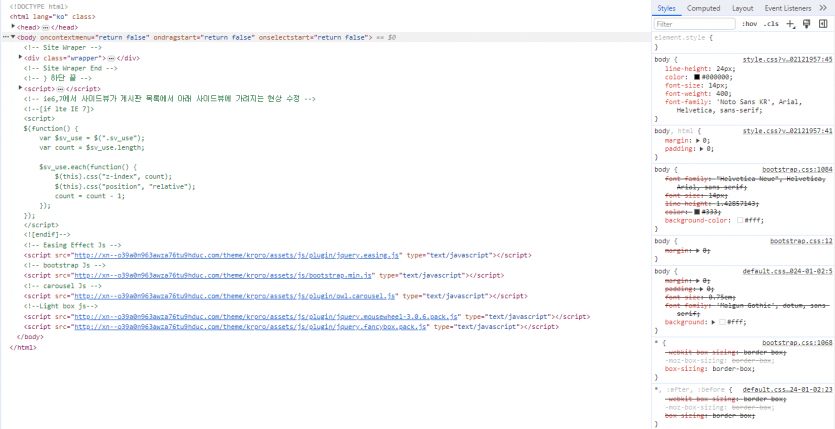Select the Light box js comment
Viewport: 835px width, 429px height.
pyautogui.click(x=61, y=307)
